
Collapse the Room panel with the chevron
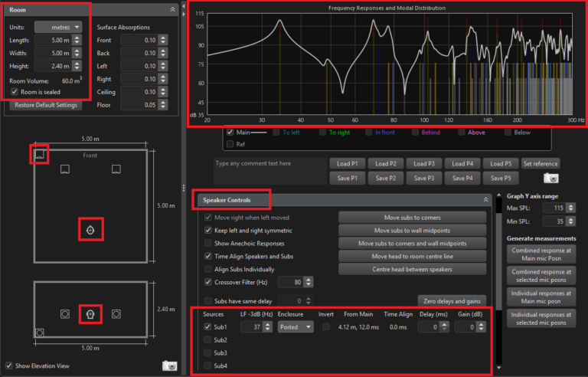click(x=172, y=10)
